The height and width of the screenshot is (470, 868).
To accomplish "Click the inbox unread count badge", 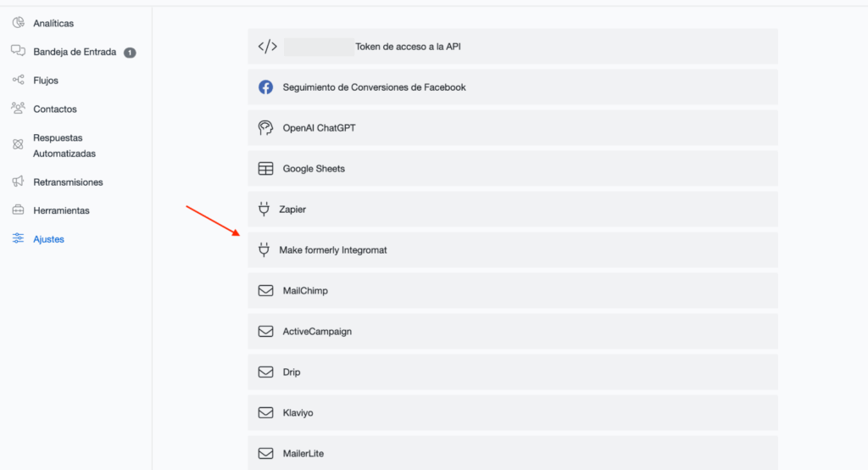I will 130,53.
